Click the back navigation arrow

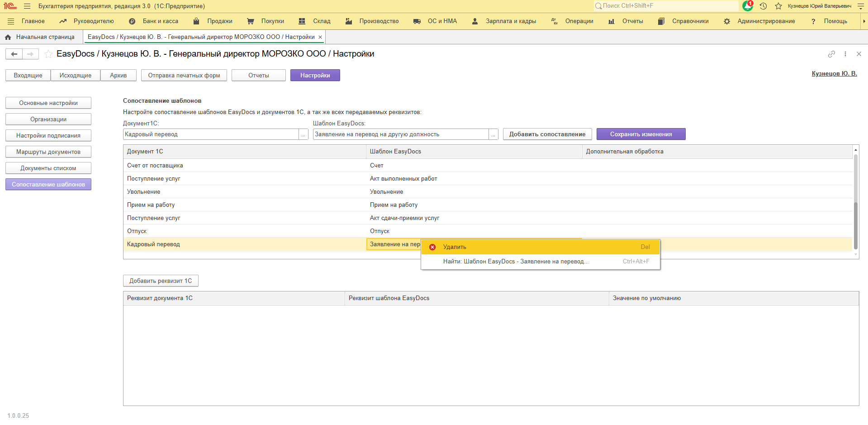tap(14, 54)
